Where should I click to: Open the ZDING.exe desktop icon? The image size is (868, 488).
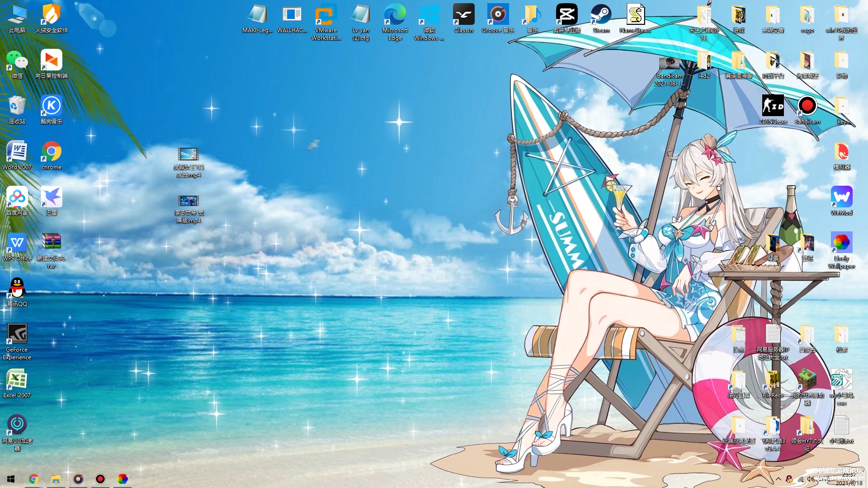click(773, 108)
